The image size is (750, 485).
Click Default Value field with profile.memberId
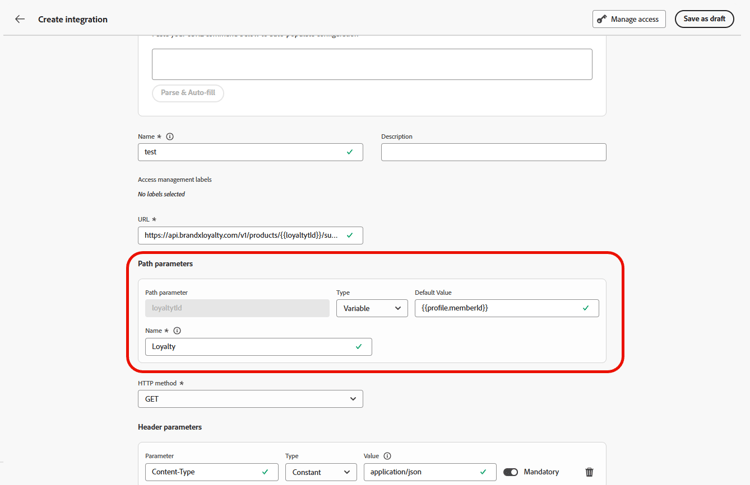507,308
